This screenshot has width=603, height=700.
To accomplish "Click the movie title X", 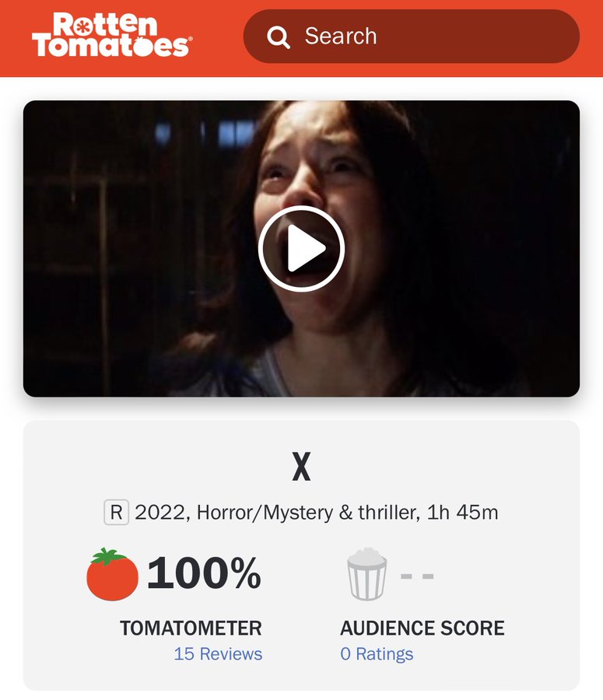I will [302, 467].
